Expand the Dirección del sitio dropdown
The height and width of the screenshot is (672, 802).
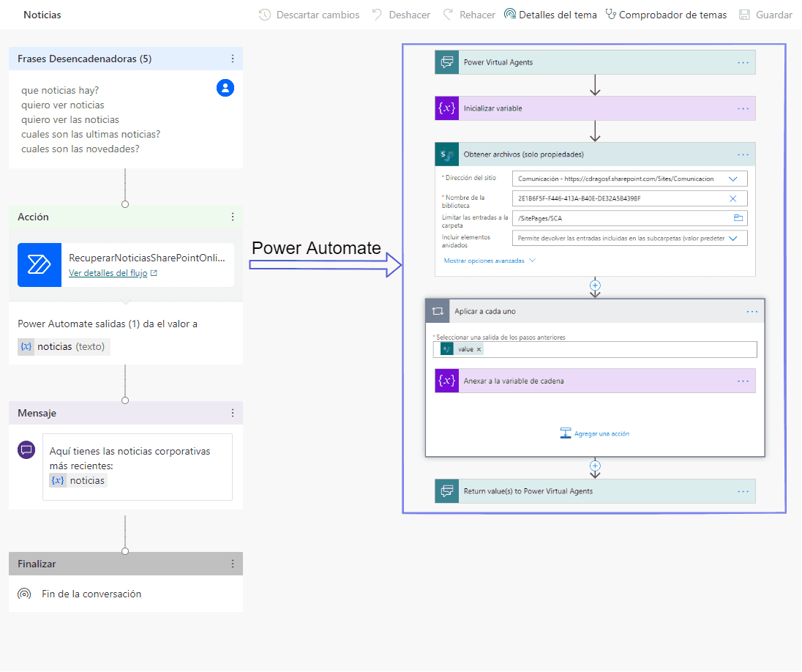click(733, 179)
